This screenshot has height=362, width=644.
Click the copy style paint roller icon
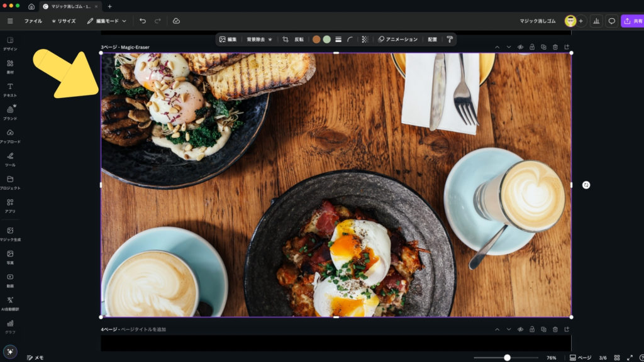[x=450, y=39]
